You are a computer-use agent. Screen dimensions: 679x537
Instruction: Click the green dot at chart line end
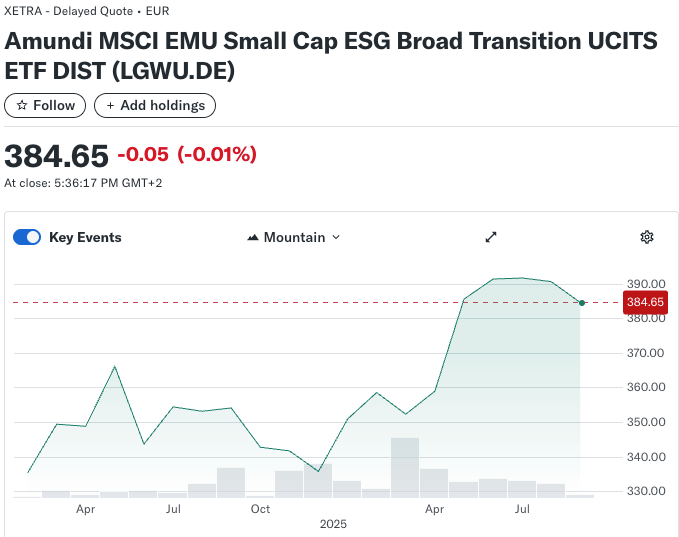(582, 302)
